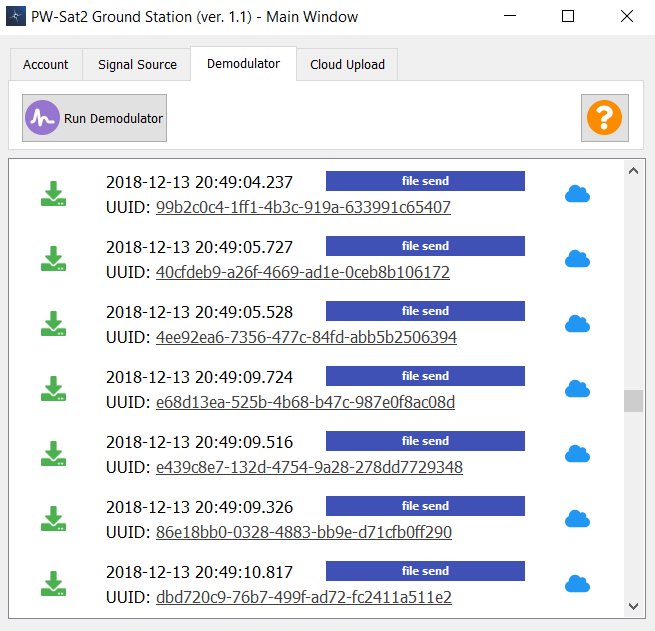Click the PW-Sat2 app icon in the title bar

[16, 16]
